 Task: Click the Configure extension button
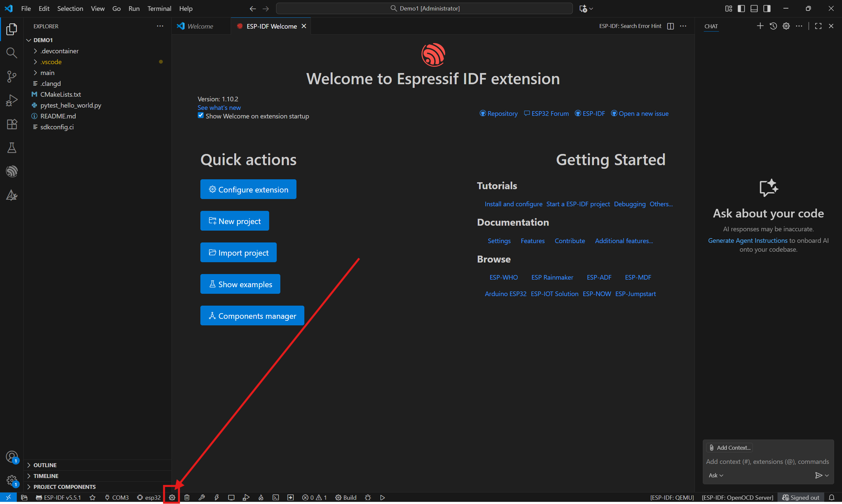248,189
